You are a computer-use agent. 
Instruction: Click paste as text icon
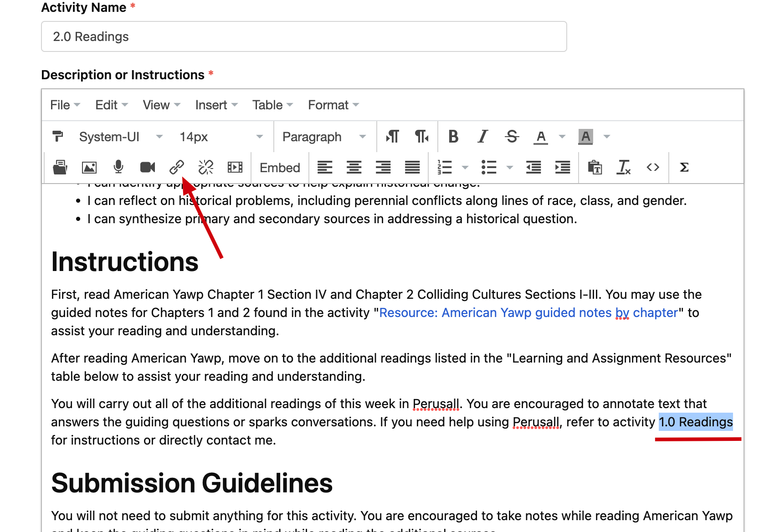595,167
